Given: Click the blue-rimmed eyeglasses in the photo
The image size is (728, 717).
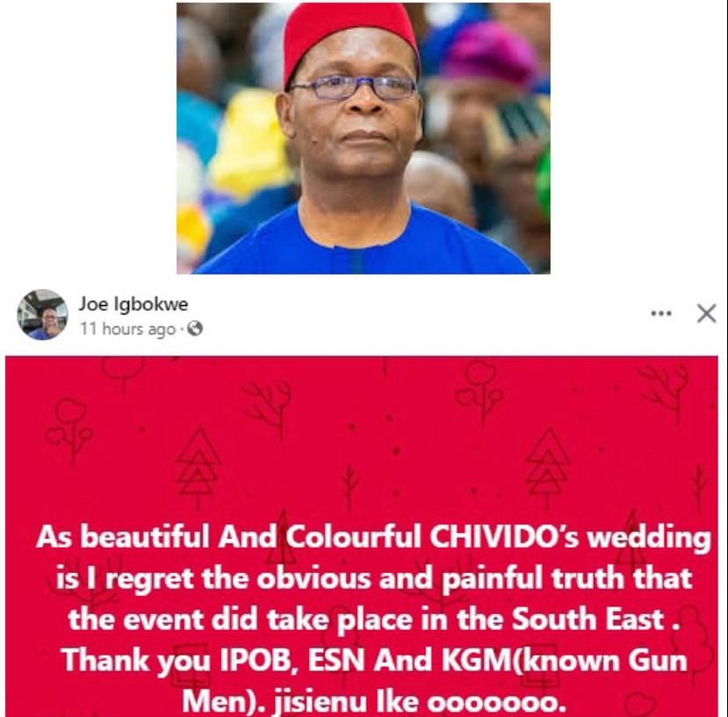Looking at the screenshot, I should pos(354,87).
